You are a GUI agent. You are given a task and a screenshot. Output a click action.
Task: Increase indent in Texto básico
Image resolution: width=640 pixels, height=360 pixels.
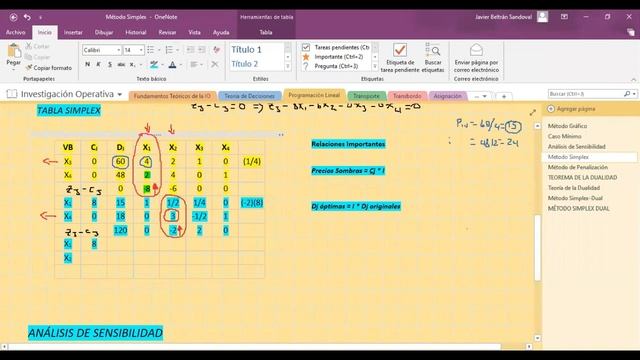[202, 50]
